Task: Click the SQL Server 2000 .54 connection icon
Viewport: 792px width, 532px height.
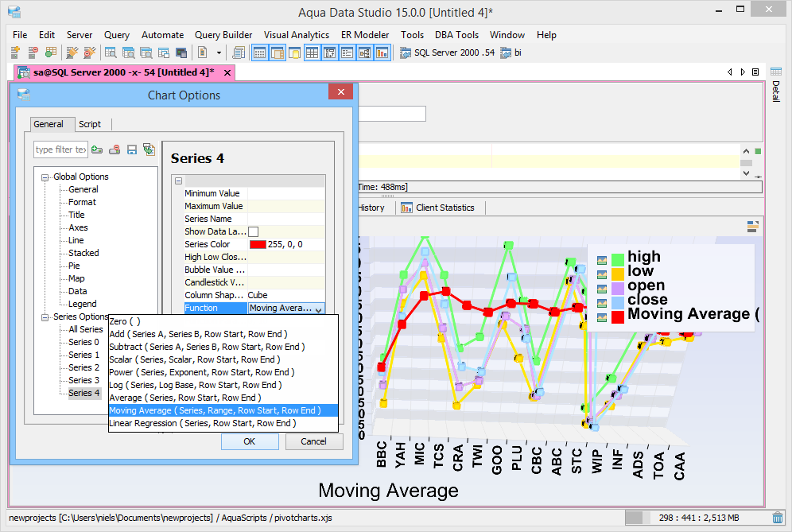Action: pos(405,52)
